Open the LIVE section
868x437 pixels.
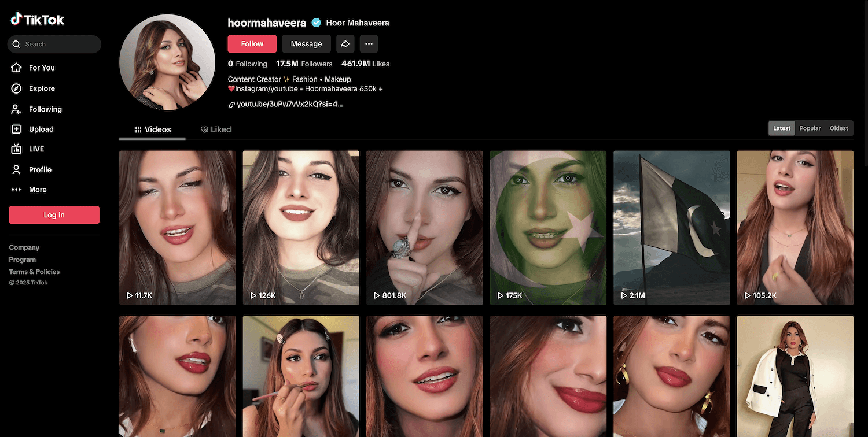(x=36, y=149)
